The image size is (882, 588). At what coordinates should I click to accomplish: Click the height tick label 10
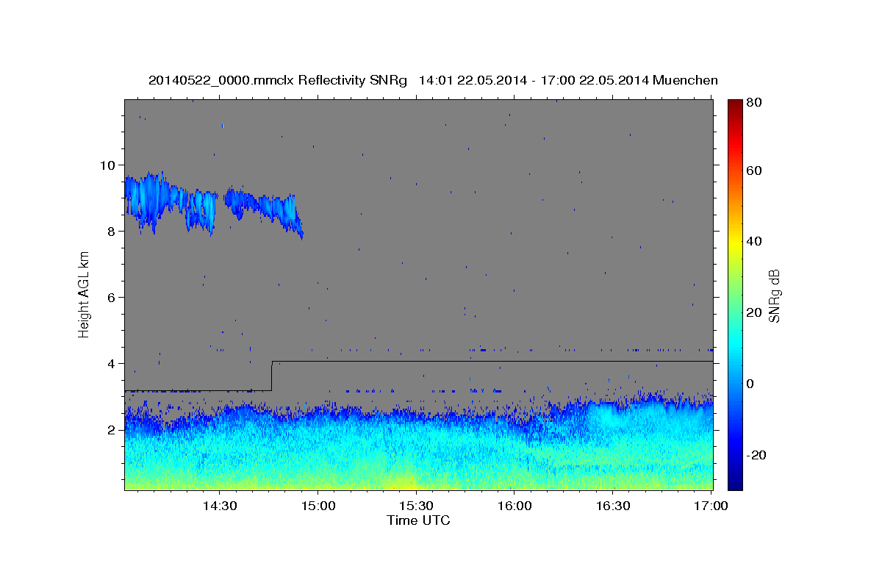click(x=107, y=165)
